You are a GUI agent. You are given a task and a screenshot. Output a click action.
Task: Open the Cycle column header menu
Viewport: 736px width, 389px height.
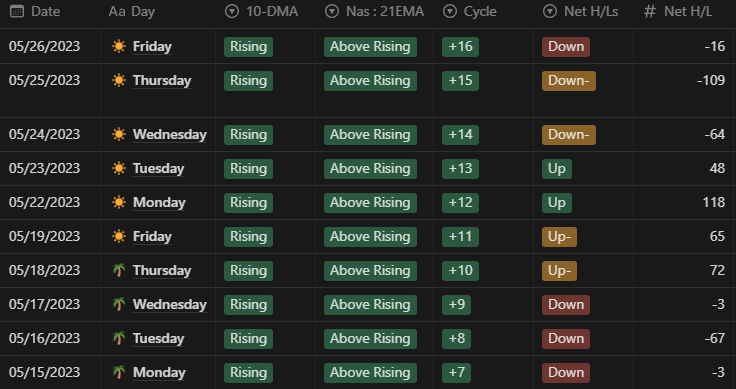point(483,13)
